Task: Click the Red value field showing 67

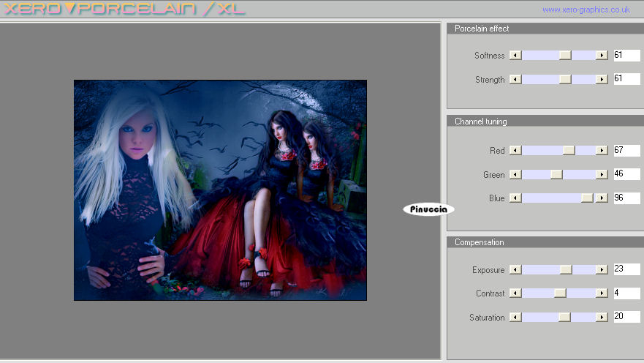Action: coord(626,150)
